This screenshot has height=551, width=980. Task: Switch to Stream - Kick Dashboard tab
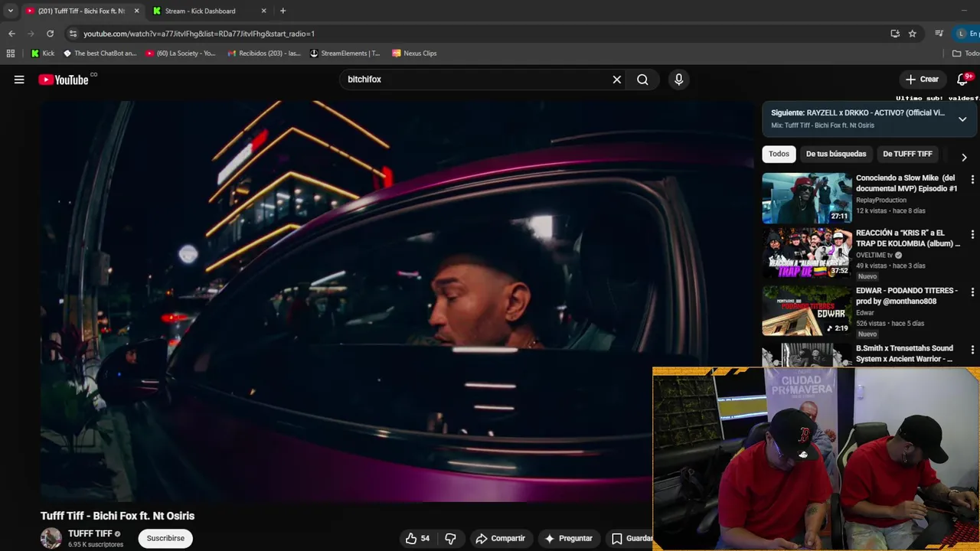[x=209, y=11]
